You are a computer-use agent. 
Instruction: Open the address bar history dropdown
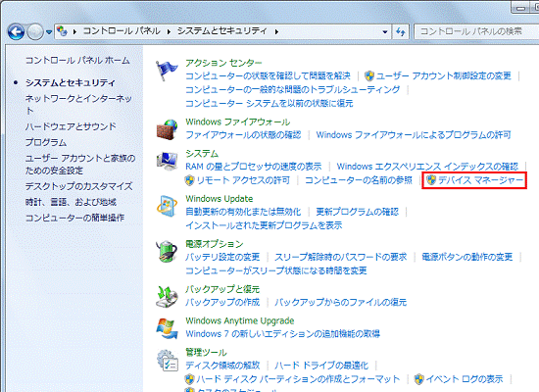click(x=385, y=32)
